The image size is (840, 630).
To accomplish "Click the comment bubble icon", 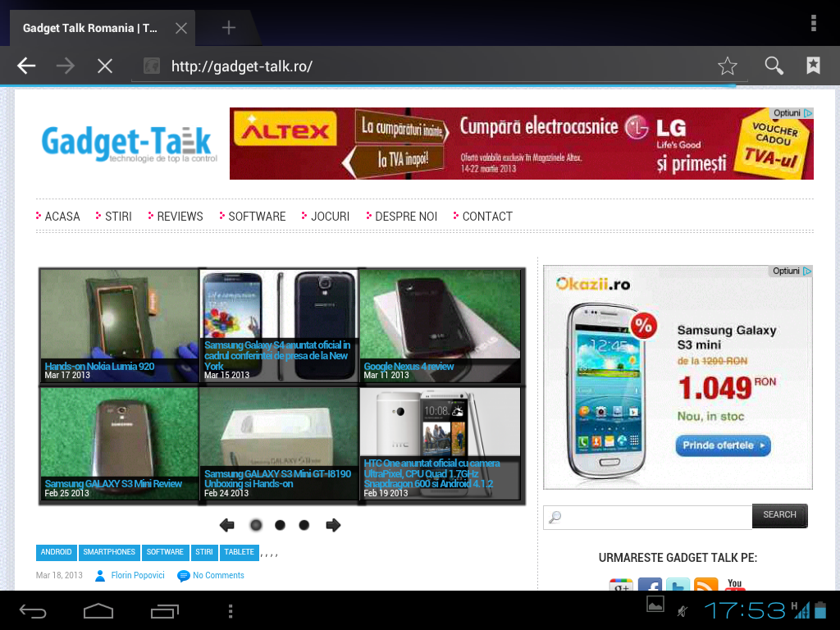I will 183,576.
